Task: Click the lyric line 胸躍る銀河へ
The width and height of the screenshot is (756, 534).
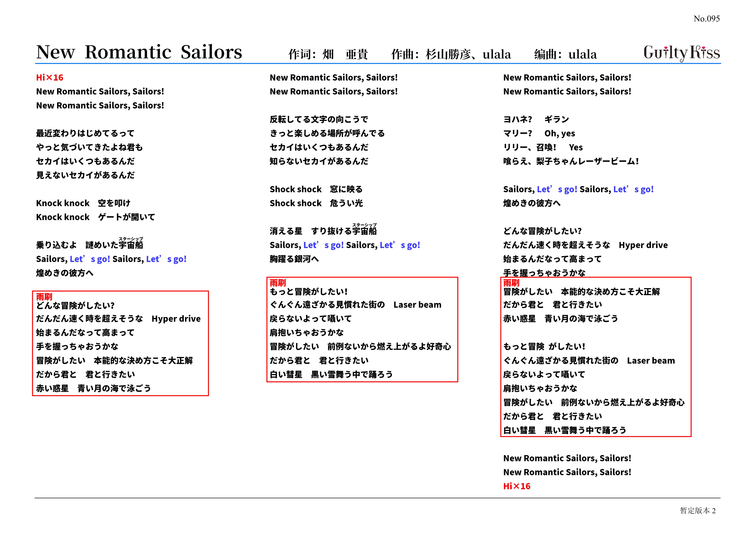Action: tap(294, 259)
